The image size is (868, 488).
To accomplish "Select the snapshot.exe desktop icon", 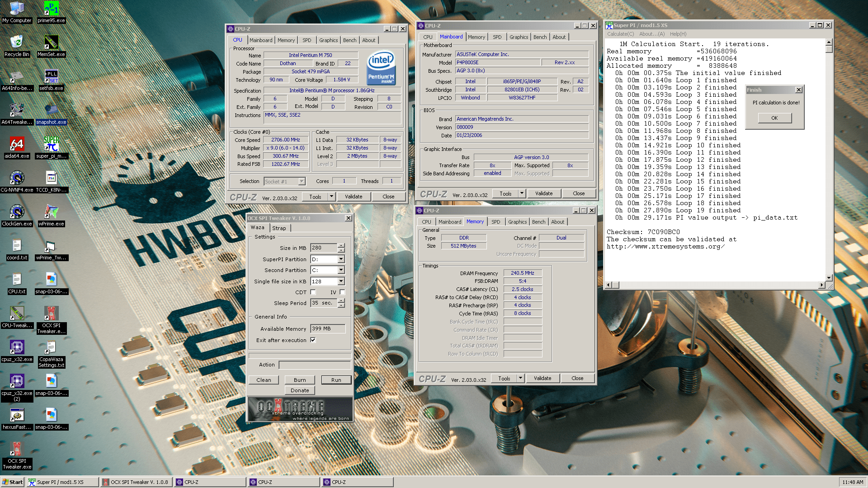I will point(51,114).
